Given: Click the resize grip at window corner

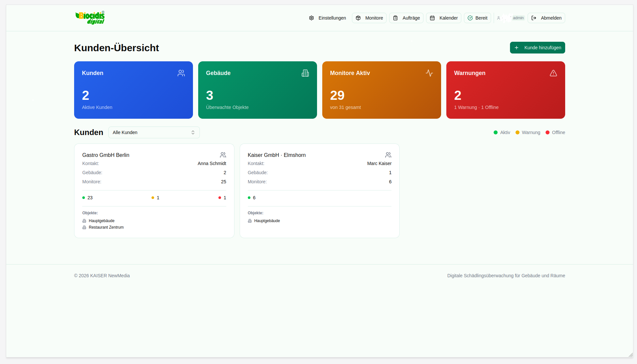Looking at the screenshot, I should pos(630,355).
